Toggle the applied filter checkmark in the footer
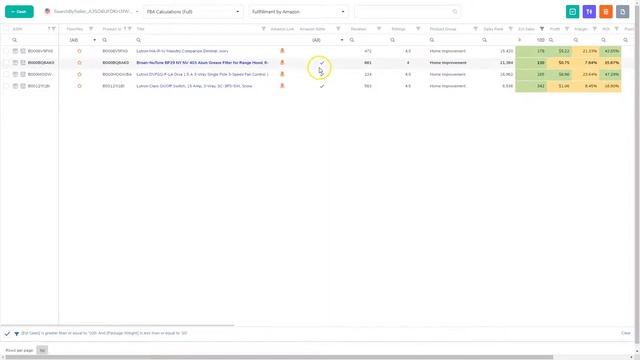640x360 pixels. tap(7, 333)
